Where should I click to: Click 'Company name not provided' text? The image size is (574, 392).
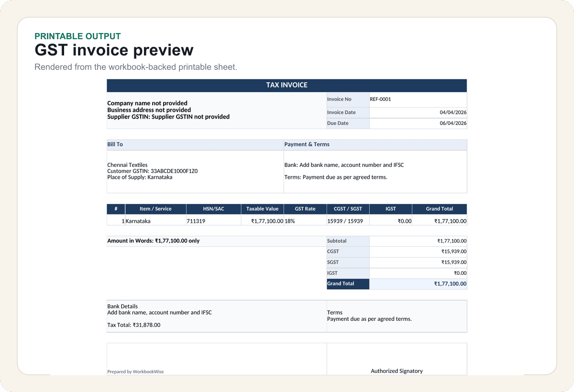coord(147,103)
